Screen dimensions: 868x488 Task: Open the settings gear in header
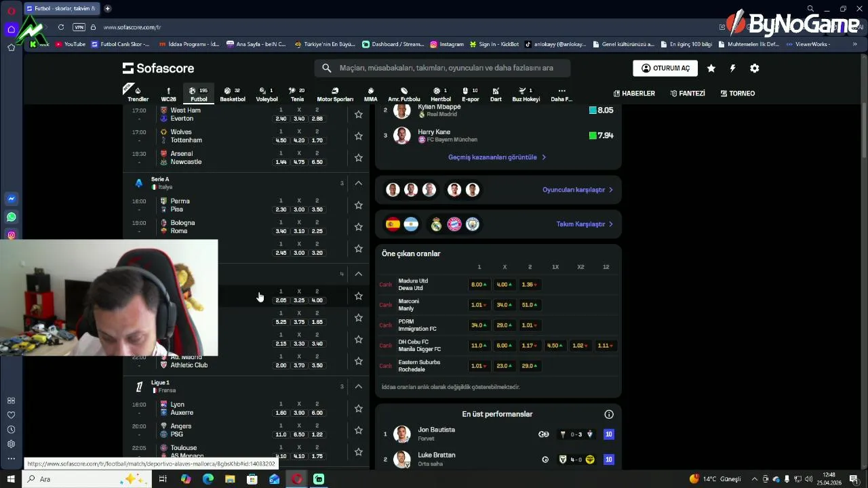tap(754, 68)
